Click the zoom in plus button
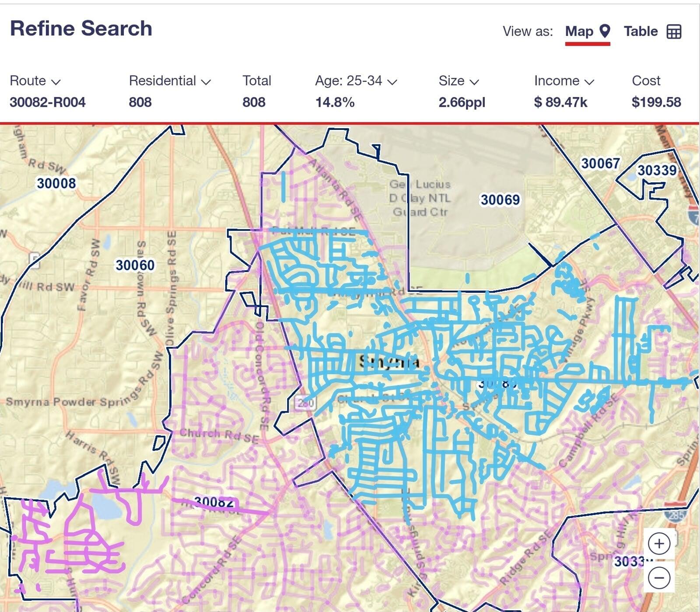Viewport: 700px width, 612px height. point(659,544)
